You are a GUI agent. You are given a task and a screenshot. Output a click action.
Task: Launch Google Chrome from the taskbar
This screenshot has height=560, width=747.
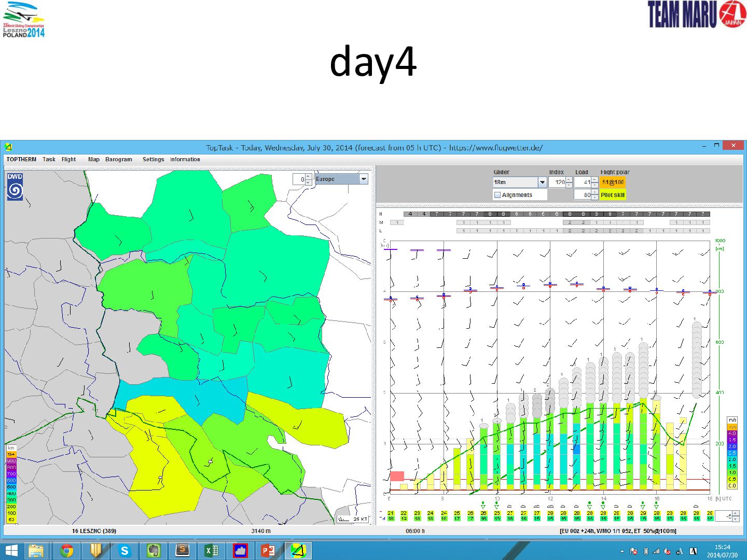[66, 551]
